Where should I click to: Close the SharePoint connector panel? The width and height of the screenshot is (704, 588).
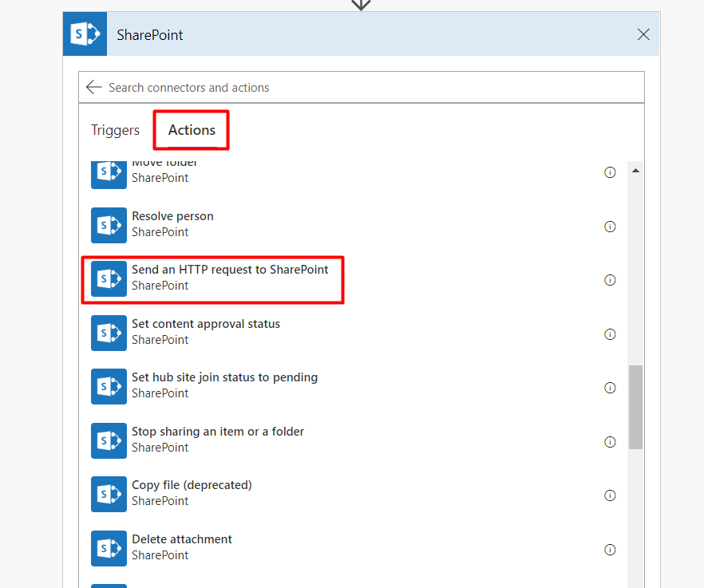coord(643,34)
